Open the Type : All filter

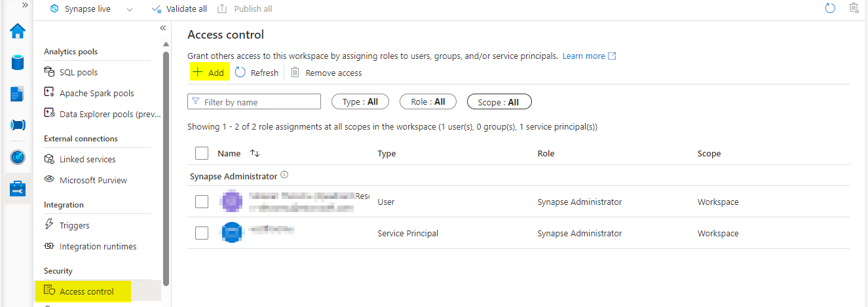[360, 102]
